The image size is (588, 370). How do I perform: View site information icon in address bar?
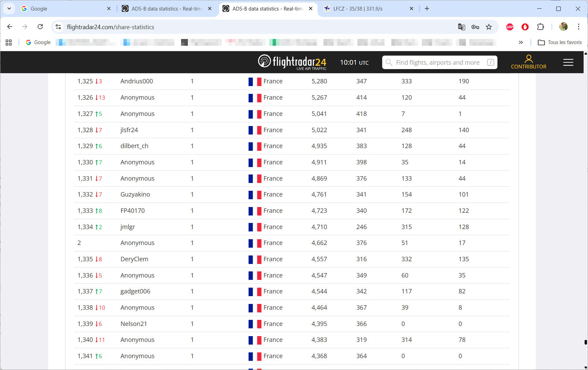(58, 27)
